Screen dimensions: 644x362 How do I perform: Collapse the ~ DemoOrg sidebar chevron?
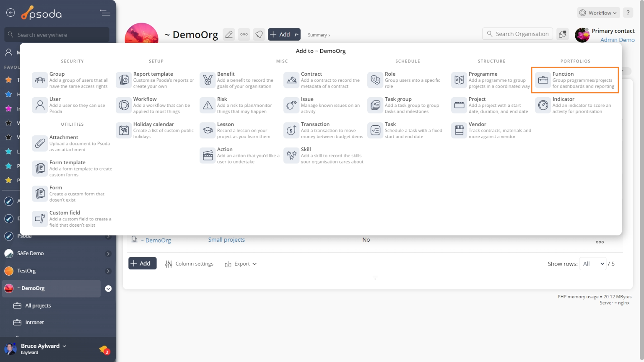[x=108, y=289]
